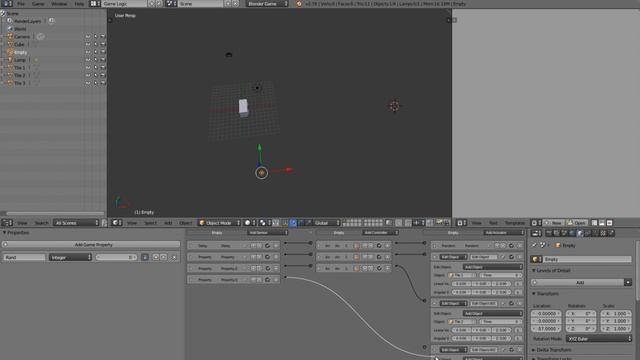The image size is (640, 360).
Task: Toggle renderability camera for Cube row
Action: point(103,44)
